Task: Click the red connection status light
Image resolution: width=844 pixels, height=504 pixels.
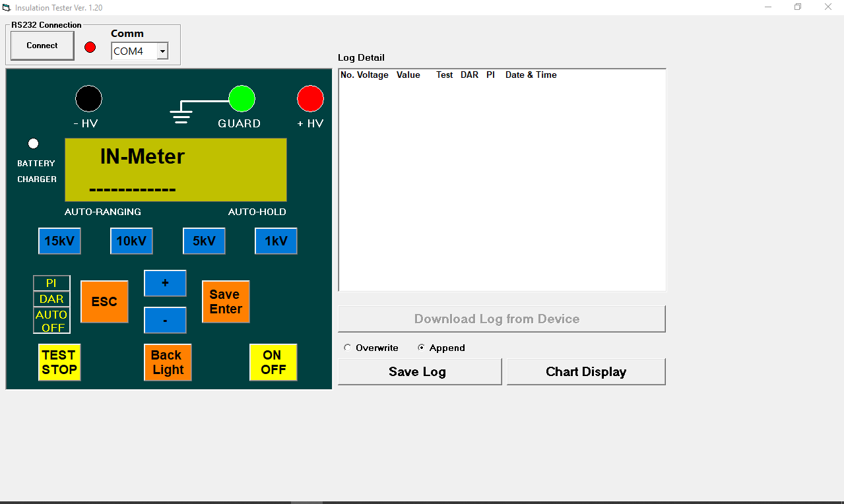Action: pos(90,47)
